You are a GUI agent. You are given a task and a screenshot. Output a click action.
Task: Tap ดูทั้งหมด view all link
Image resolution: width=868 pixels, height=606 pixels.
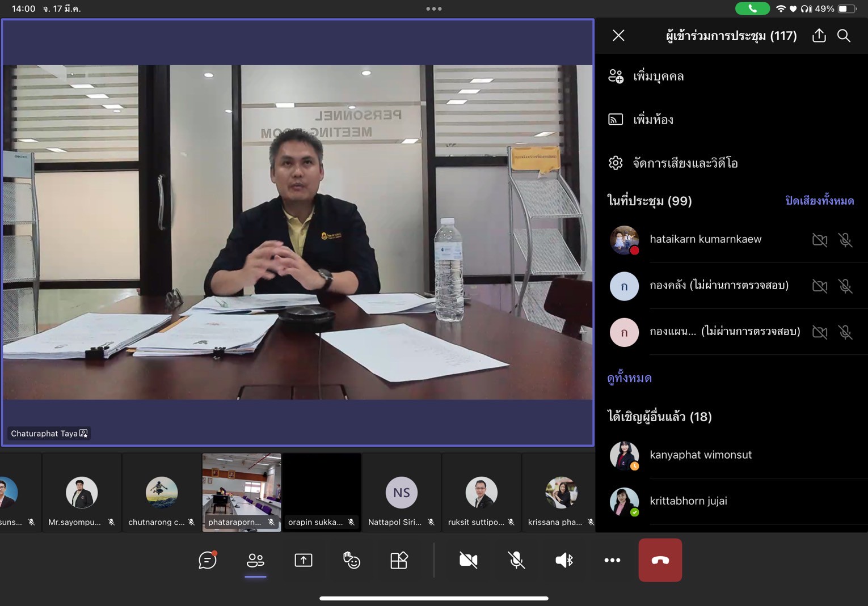click(629, 378)
